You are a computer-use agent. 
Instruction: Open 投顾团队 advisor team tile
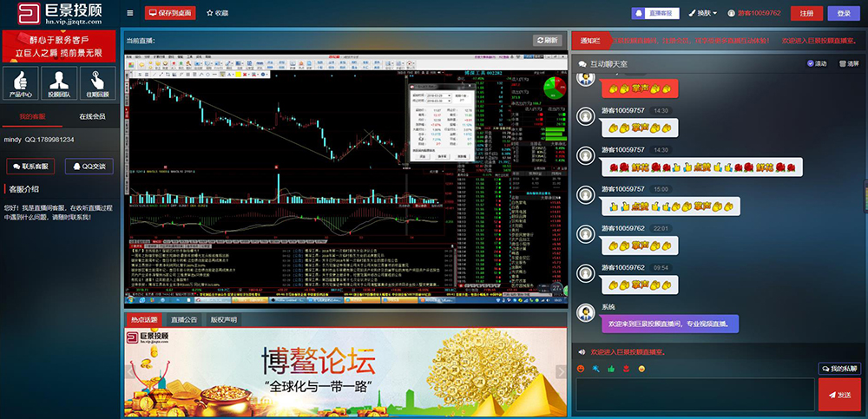59,83
